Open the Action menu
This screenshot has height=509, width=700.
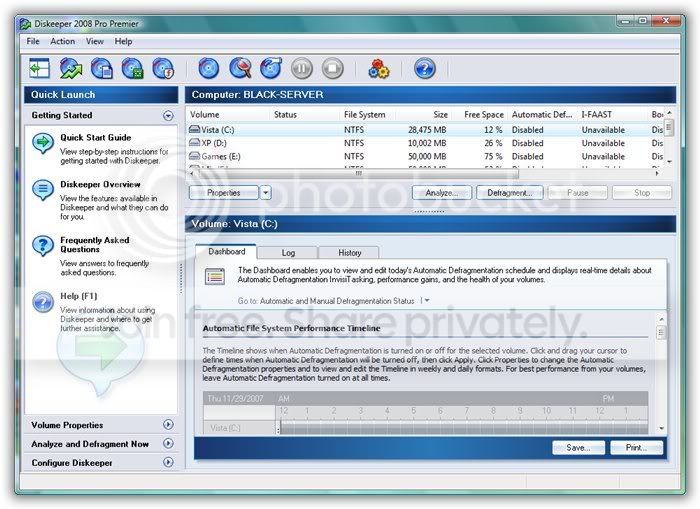(62, 41)
